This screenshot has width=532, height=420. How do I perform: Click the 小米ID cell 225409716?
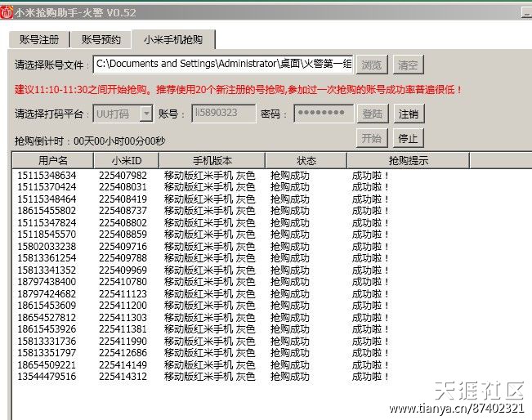tap(123, 246)
